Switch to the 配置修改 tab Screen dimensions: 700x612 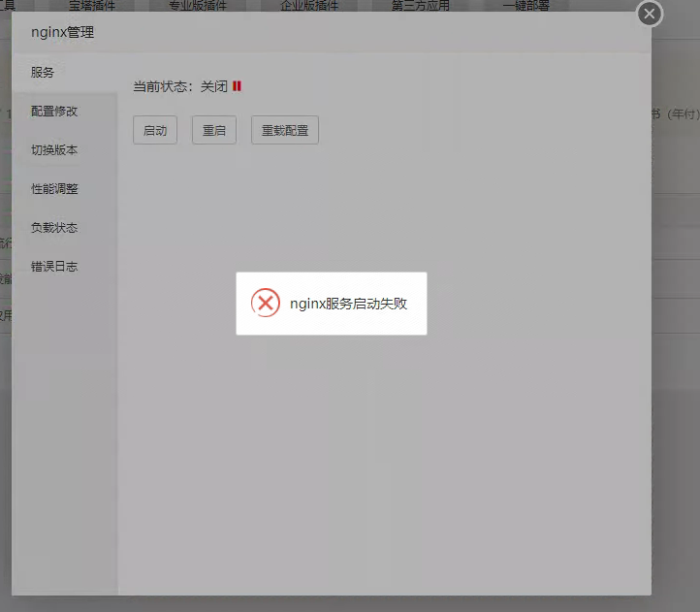pyautogui.click(x=65, y=112)
